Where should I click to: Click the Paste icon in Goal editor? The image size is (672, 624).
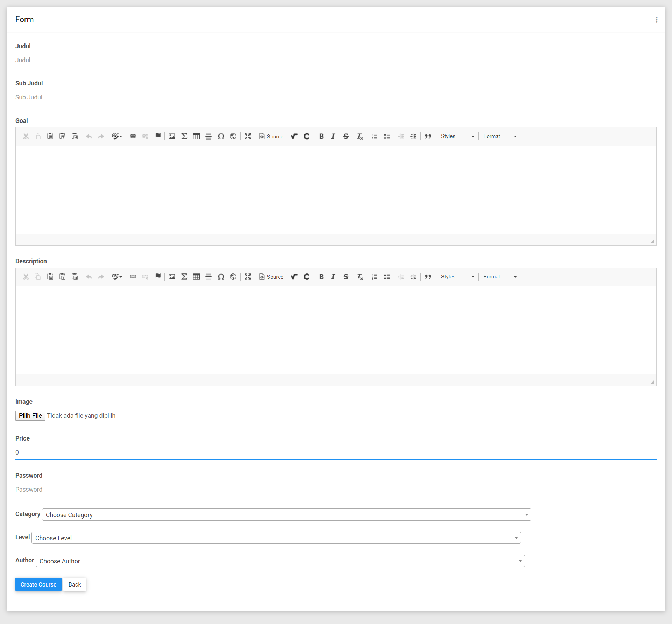point(50,136)
